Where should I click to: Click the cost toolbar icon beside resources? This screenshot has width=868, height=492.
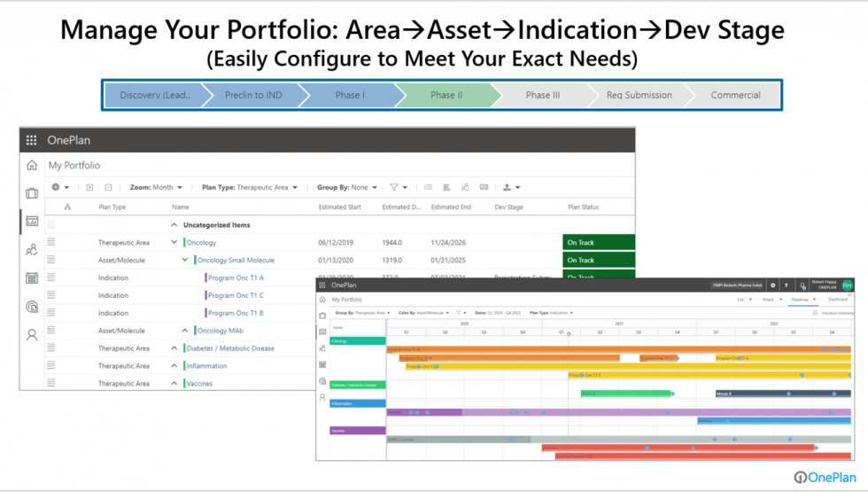pos(484,187)
